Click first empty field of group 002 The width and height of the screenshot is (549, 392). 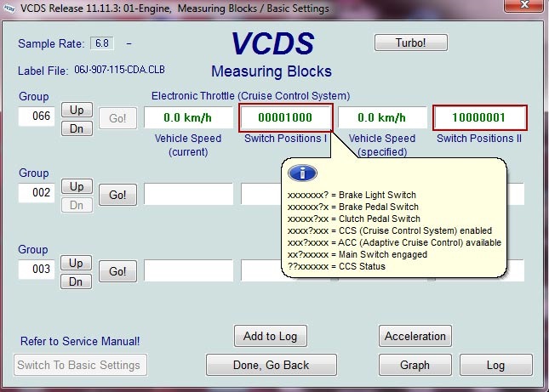(x=188, y=194)
